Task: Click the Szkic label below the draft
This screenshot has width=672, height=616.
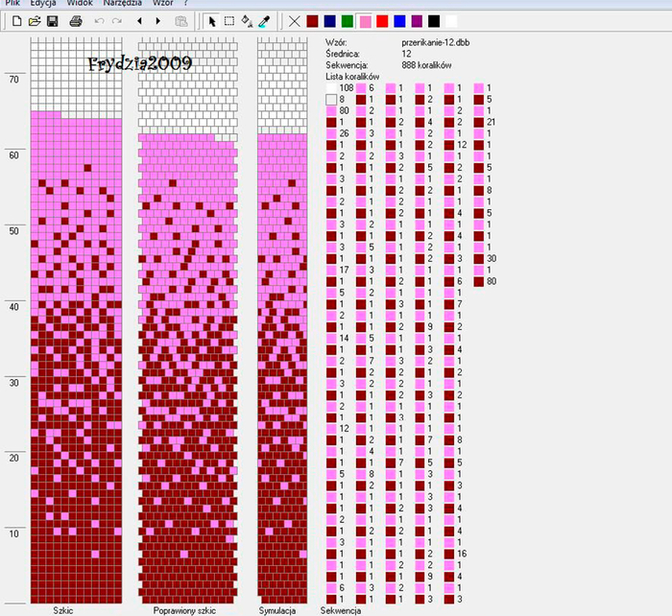Action: tap(63, 610)
